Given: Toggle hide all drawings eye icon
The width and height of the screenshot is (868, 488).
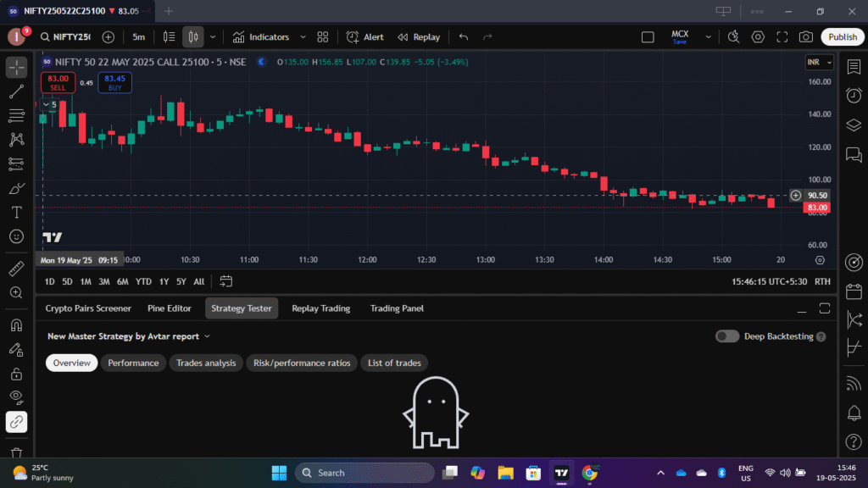Looking at the screenshot, I should (x=17, y=397).
